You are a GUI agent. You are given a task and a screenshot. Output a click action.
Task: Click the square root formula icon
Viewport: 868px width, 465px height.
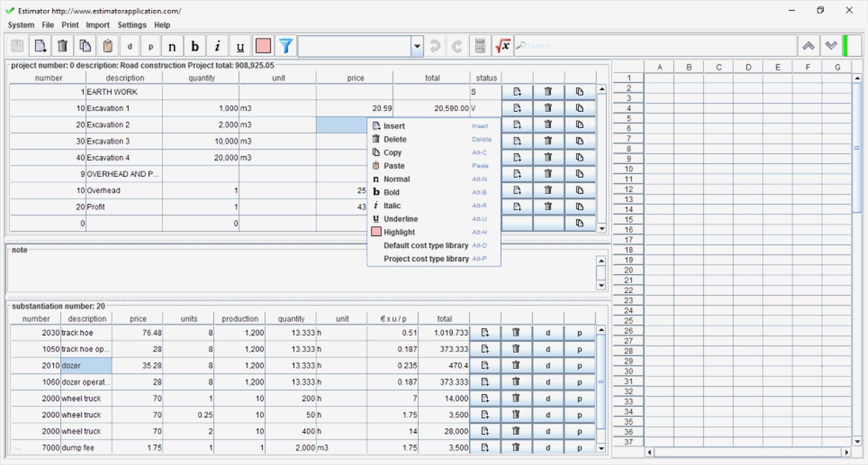[502, 45]
